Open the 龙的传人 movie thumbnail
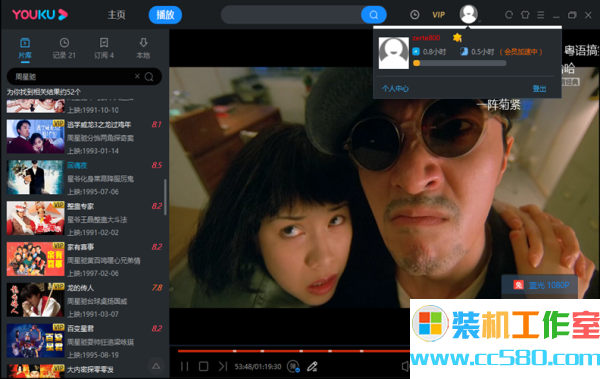The image size is (600, 379). [35, 300]
